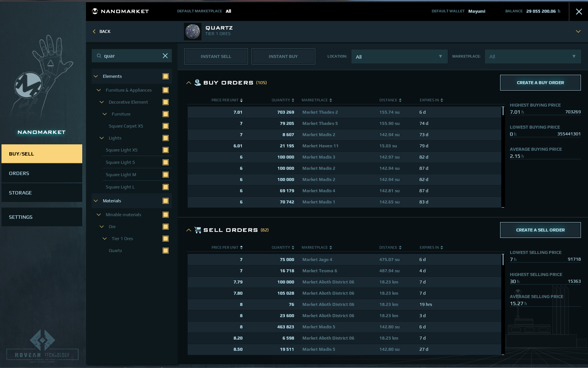Switch to the Storage tab
This screenshot has width=588, height=368.
[x=42, y=193]
